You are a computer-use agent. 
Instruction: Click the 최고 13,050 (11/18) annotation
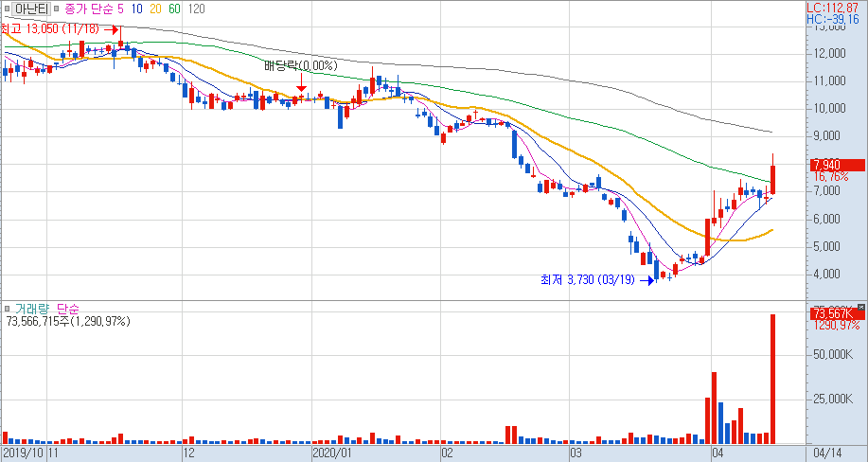51,29
